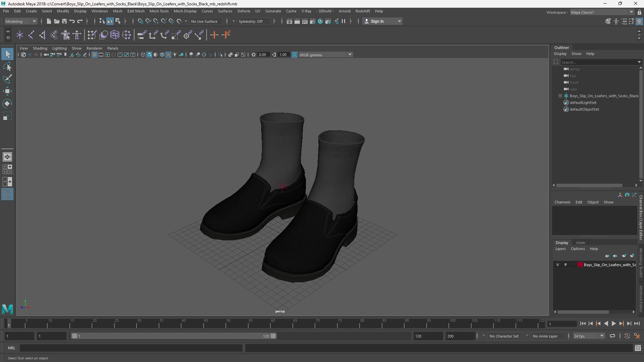Screen dimensions: 644x362
Task: Open the sRGB gamma view transform dropdown
Action: coord(325,55)
